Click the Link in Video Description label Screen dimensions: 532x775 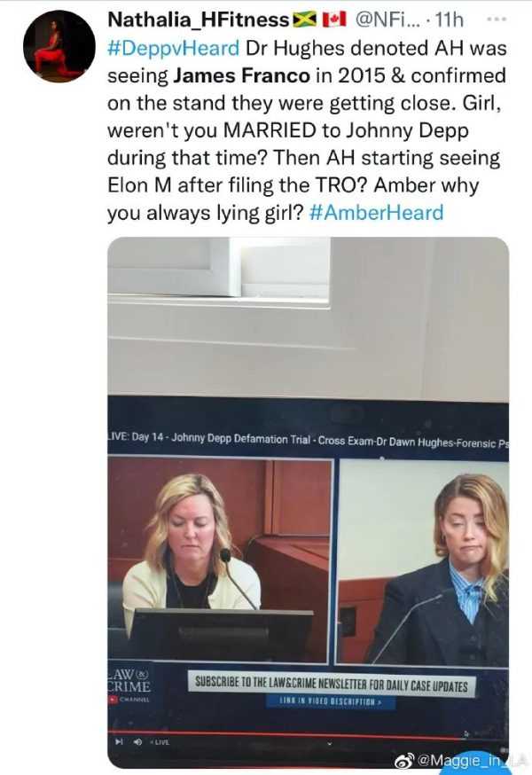click(x=331, y=701)
